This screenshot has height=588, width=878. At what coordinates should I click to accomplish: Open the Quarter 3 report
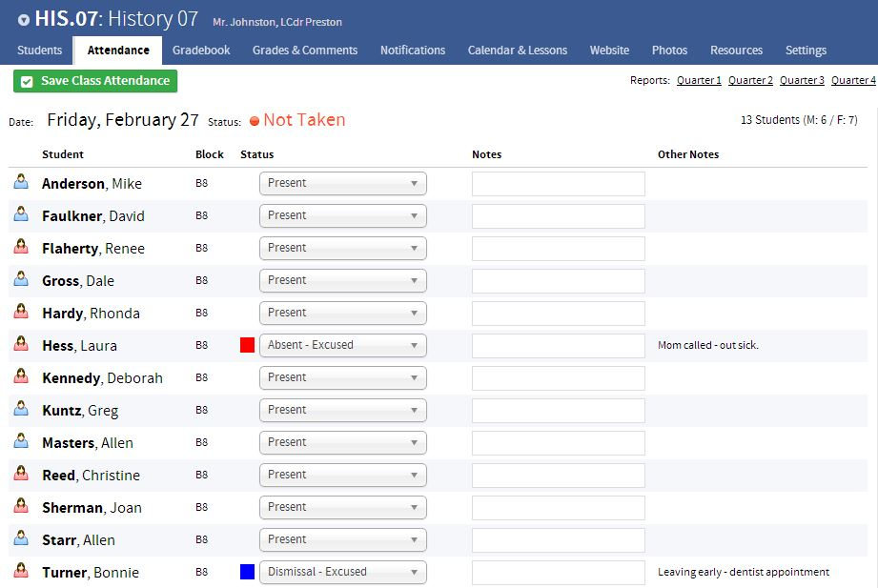tap(802, 81)
